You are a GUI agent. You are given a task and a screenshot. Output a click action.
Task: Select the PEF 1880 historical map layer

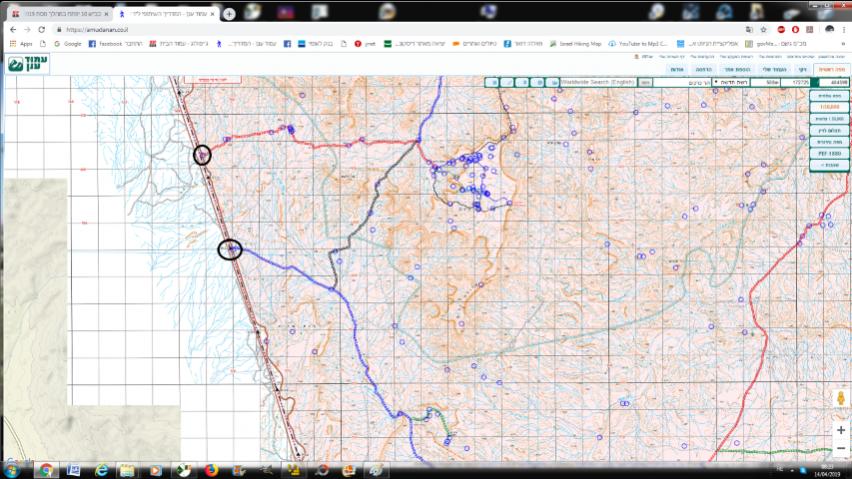coord(829,155)
